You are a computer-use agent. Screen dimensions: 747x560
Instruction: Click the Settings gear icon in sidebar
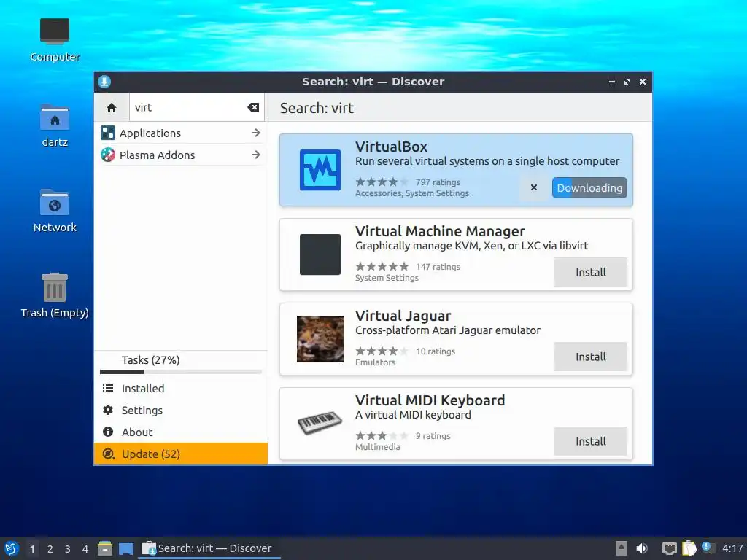point(108,410)
